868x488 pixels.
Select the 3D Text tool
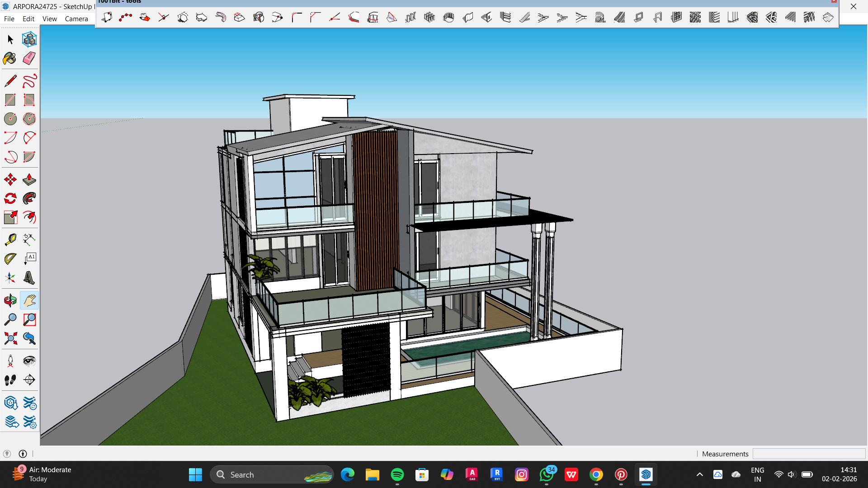(x=29, y=278)
